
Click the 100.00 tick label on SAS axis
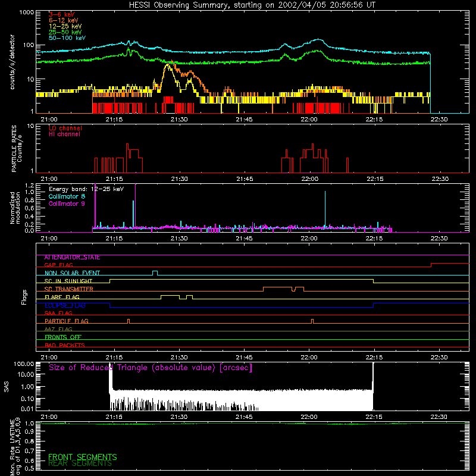24,364
